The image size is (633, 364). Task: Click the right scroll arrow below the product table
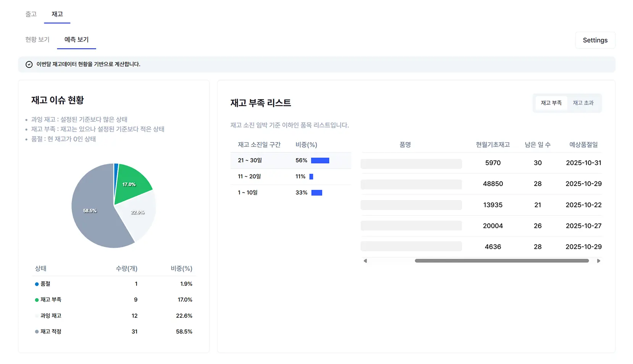tap(599, 261)
